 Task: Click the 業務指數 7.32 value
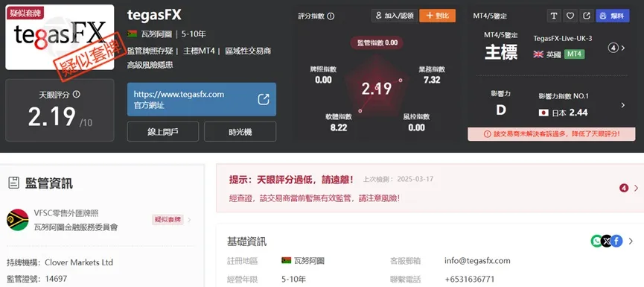[432, 80]
